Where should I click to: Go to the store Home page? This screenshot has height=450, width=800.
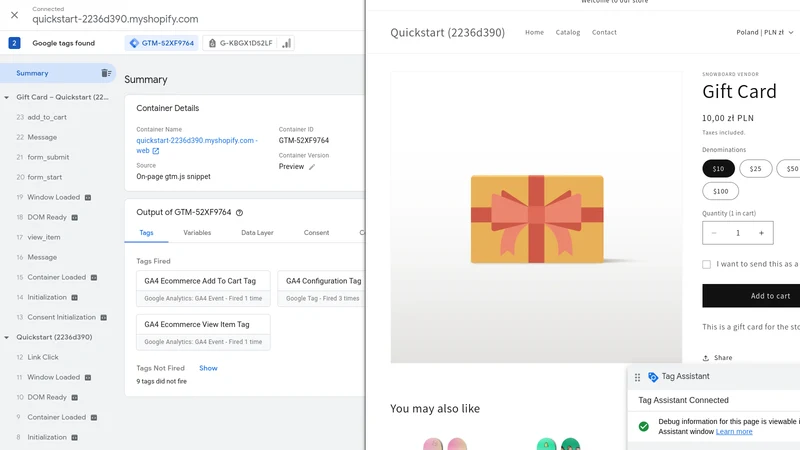(534, 32)
